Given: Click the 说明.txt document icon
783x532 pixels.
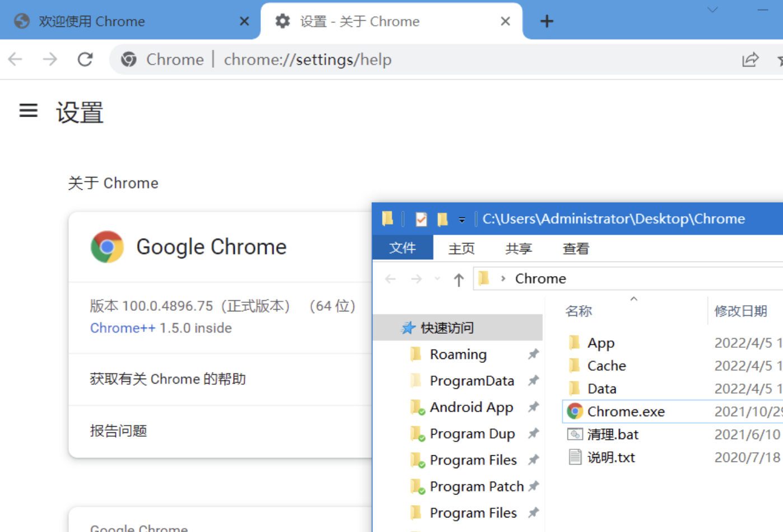Looking at the screenshot, I should click(x=575, y=457).
